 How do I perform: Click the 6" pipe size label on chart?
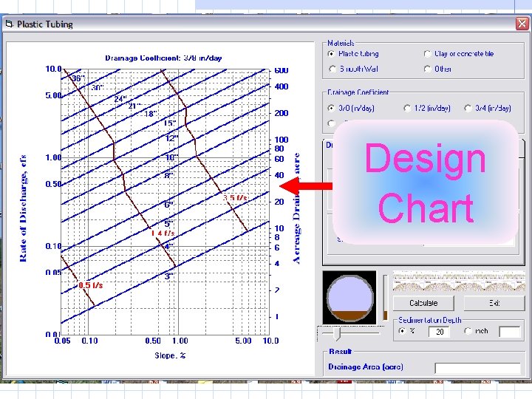click(x=169, y=204)
